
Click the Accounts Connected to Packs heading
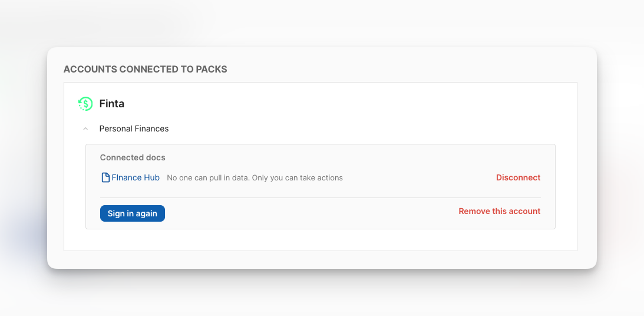click(145, 69)
